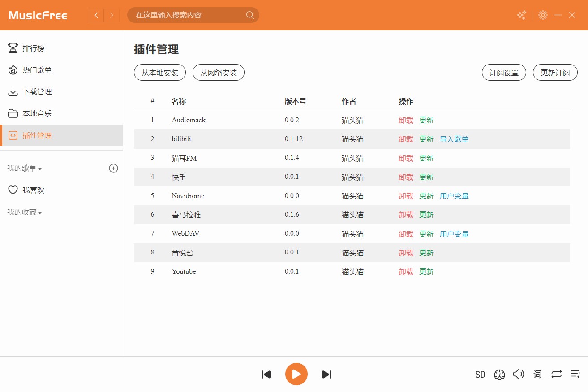Image resolution: width=588 pixels, height=392 pixels.
Task: Open the play queue list icon
Action: [x=575, y=374]
